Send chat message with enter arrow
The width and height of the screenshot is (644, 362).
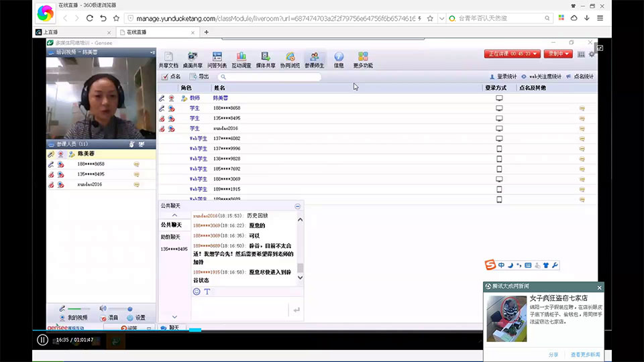point(296,310)
